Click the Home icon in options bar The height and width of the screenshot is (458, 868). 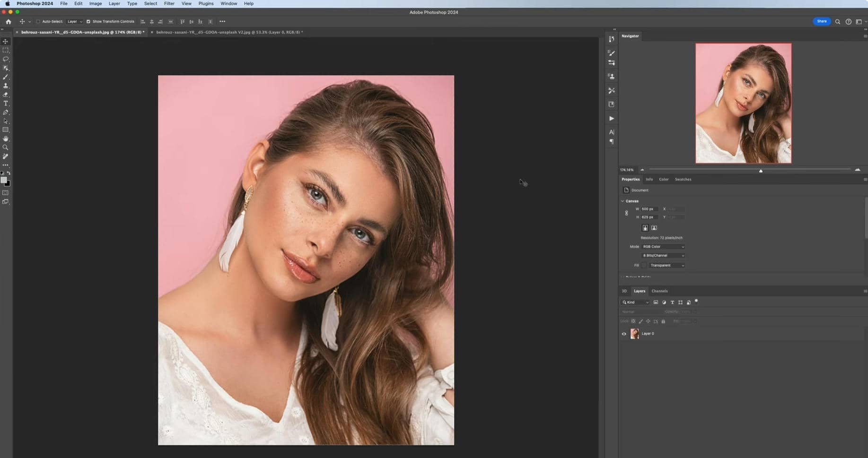[x=9, y=22]
